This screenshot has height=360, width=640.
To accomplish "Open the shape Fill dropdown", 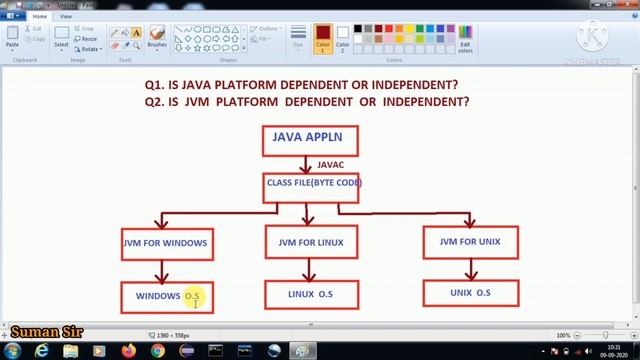I will 260,39.
